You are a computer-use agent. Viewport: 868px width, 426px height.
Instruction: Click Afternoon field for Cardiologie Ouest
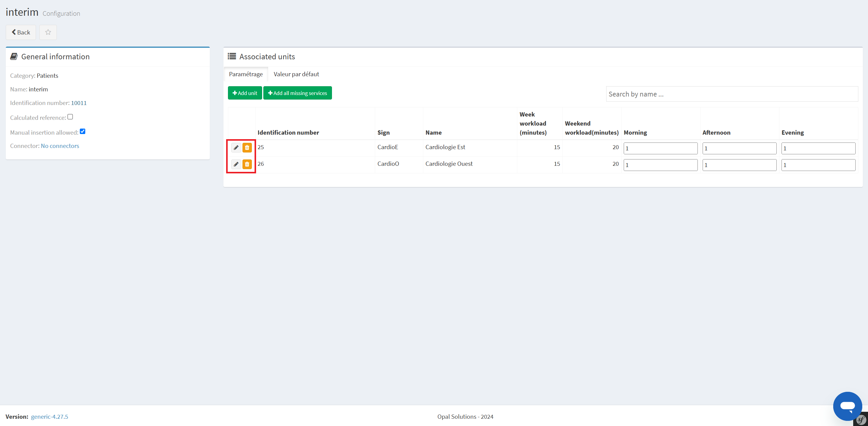(x=739, y=165)
